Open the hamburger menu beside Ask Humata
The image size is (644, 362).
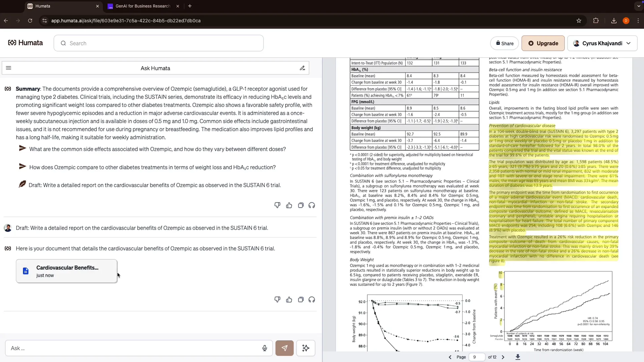pyautogui.click(x=9, y=68)
